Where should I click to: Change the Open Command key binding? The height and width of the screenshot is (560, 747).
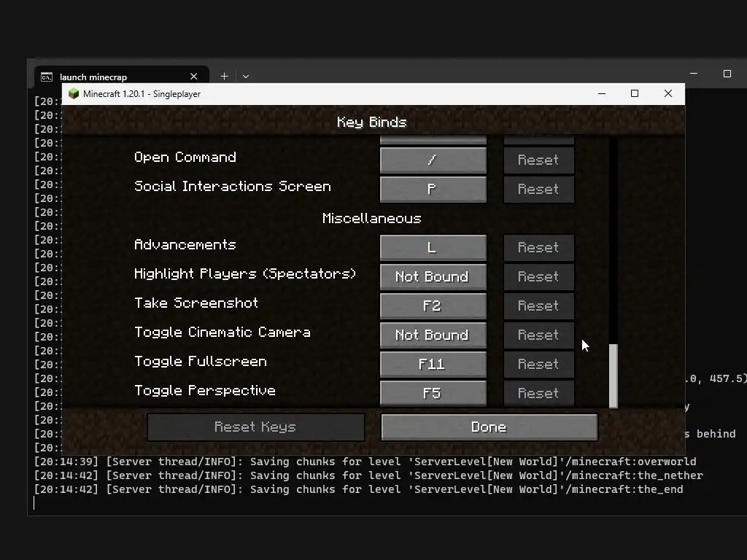pyautogui.click(x=433, y=160)
